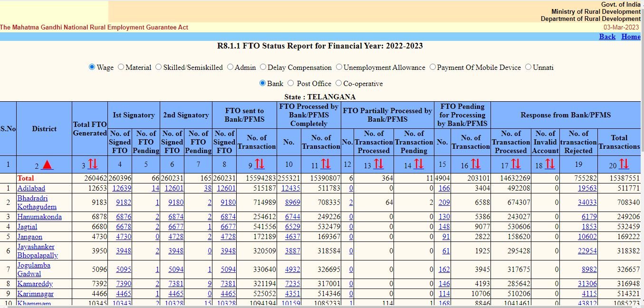Select the Co-operative option

(338, 83)
